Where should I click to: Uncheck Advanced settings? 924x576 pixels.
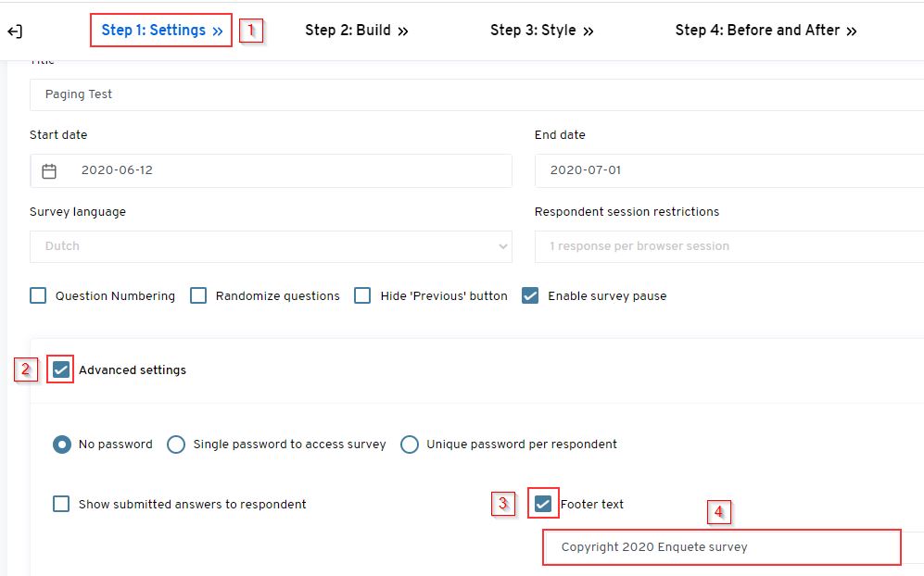[59, 369]
